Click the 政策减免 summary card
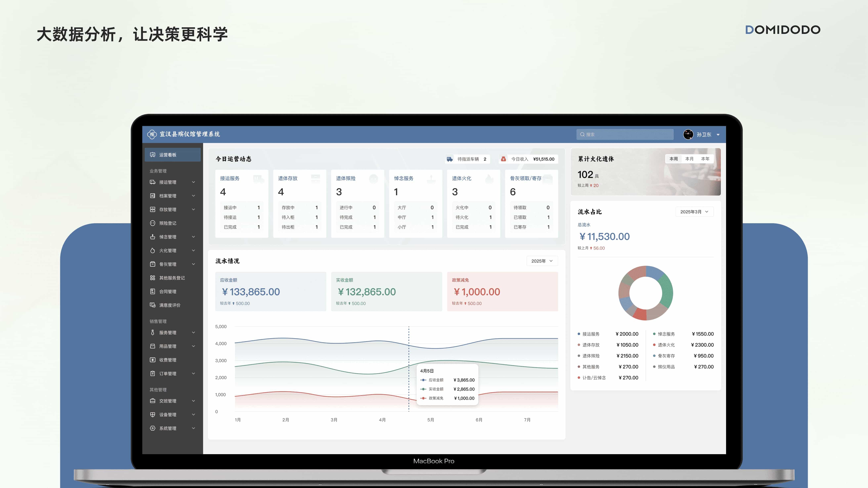 click(502, 291)
